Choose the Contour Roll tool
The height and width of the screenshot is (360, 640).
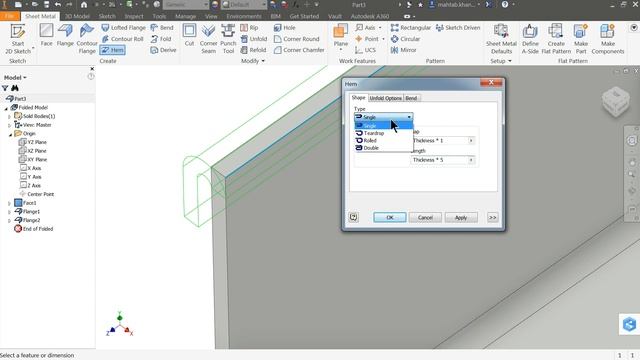(x=122, y=39)
